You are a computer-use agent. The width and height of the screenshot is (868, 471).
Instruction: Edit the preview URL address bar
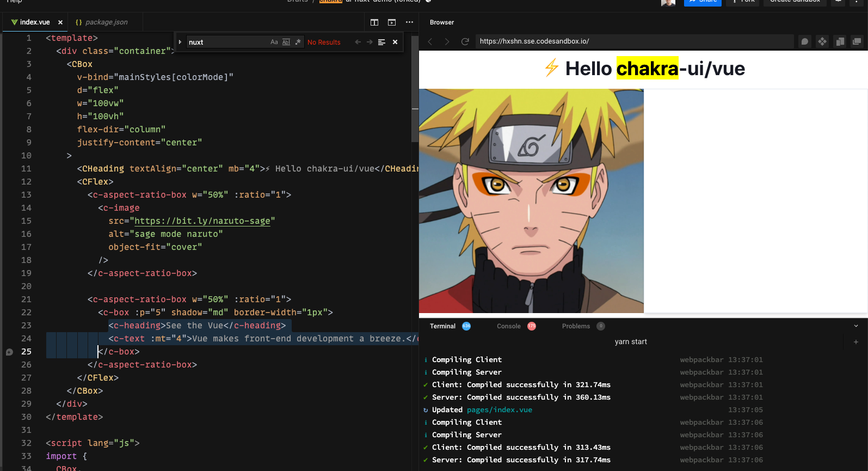[634, 41]
